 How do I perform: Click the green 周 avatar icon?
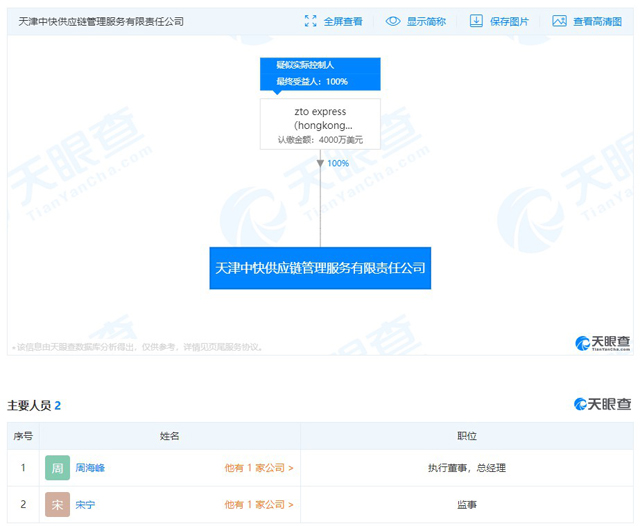[58, 468]
